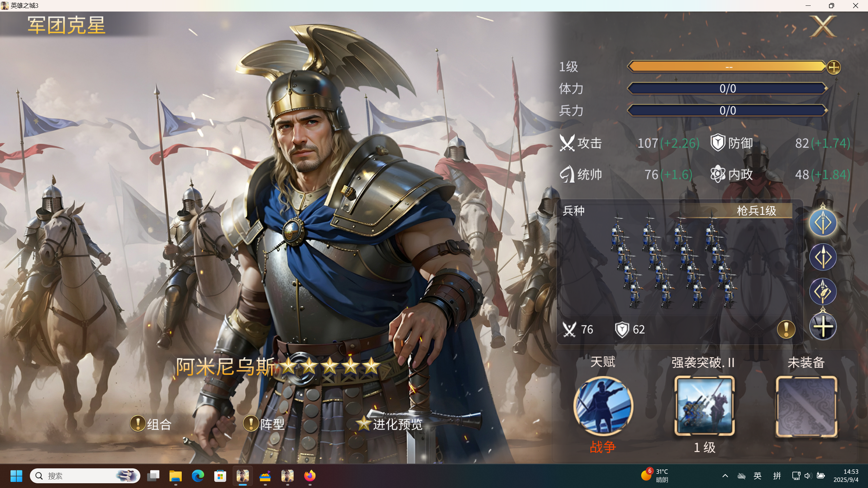Viewport: 868px width, 488px height.
Task: Open troop info exclamation icon
Action: 786,329
